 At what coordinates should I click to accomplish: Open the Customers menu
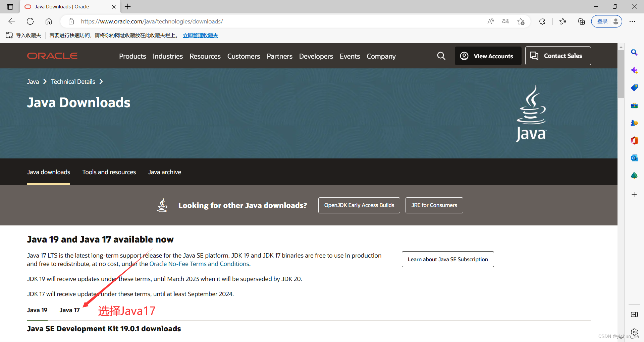pyautogui.click(x=244, y=56)
